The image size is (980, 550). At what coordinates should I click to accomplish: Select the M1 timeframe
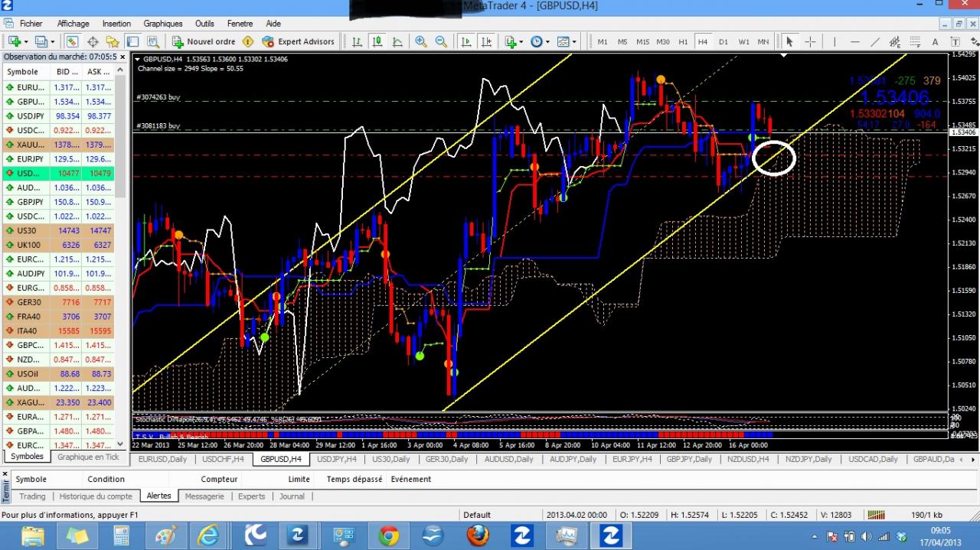[603, 41]
